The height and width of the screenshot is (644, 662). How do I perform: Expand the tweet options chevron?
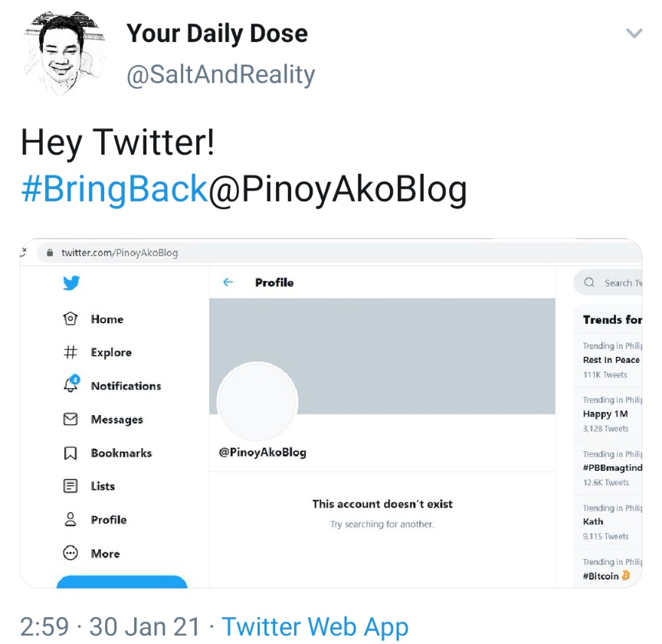[x=634, y=33]
